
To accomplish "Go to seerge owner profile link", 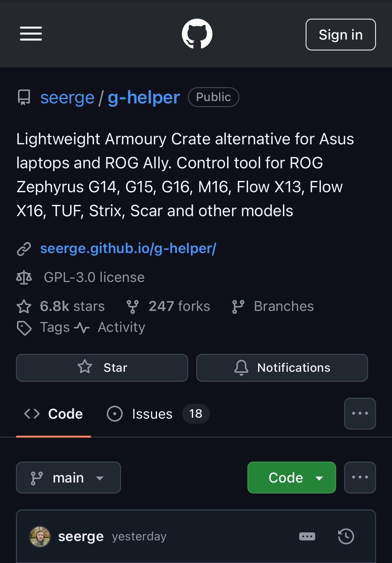I will pyautogui.click(x=67, y=97).
